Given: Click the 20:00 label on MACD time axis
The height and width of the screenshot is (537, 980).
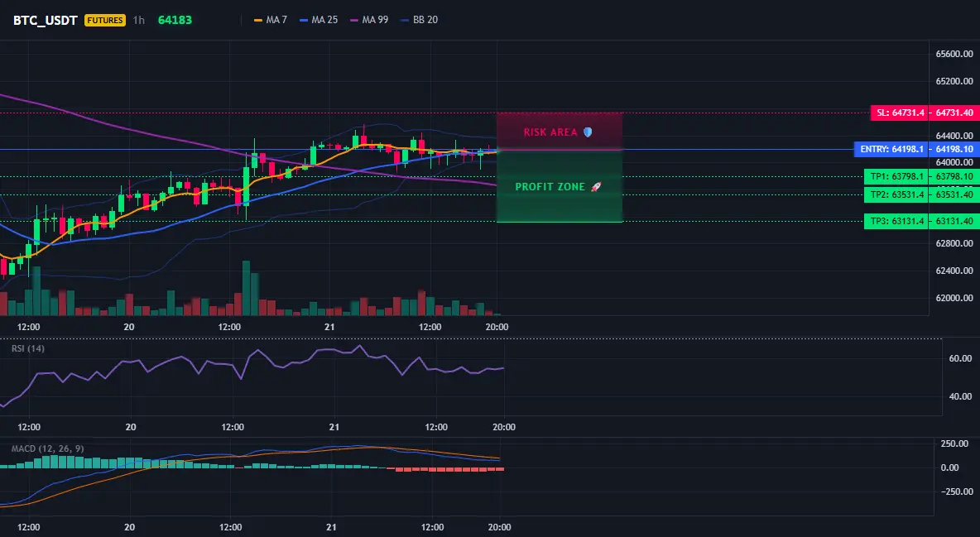Looking at the screenshot, I should 499,527.
